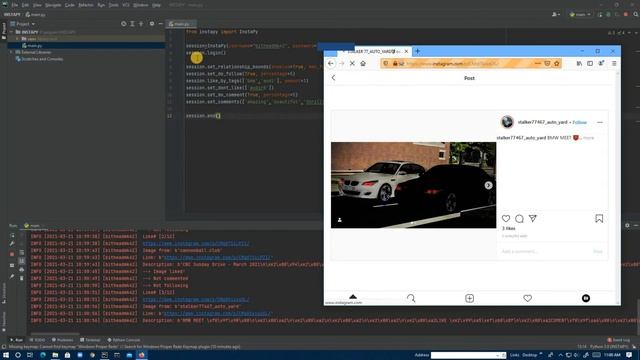The image size is (640, 360).
Task: Go to next carousel image arrow
Action: pyautogui.click(x=488, y=185)
